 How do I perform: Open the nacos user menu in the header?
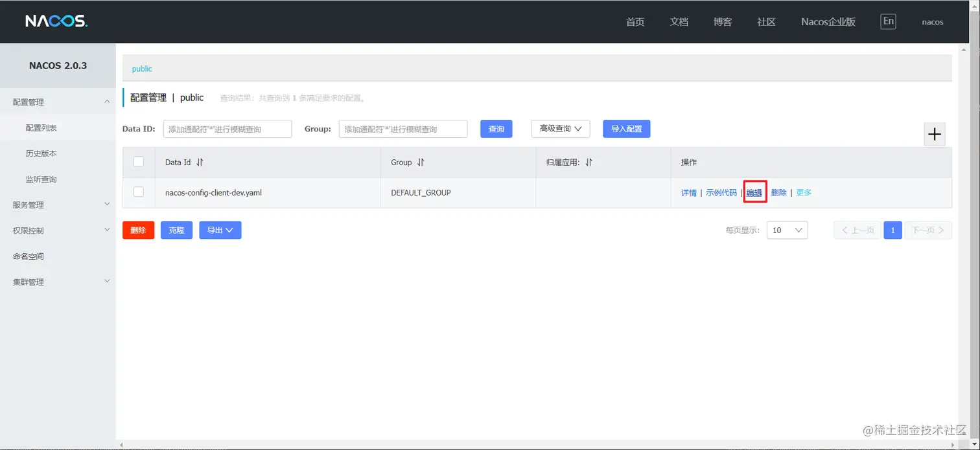click(933, 22)
